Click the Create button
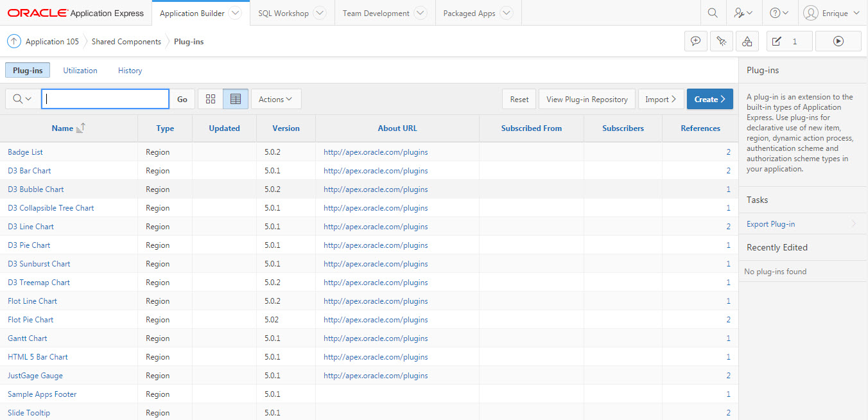The image size is (868, 420). (x=709, y=99)
